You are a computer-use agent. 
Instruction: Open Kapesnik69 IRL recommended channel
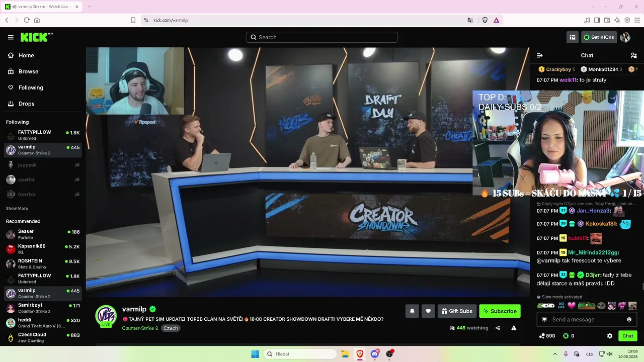click(x=43, y=249)
